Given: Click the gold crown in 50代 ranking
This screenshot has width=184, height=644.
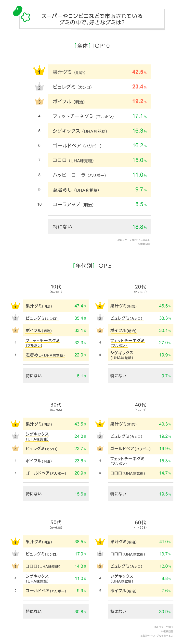Looking at the screenshot, I should pyautogui.click(x=15, y=541).
